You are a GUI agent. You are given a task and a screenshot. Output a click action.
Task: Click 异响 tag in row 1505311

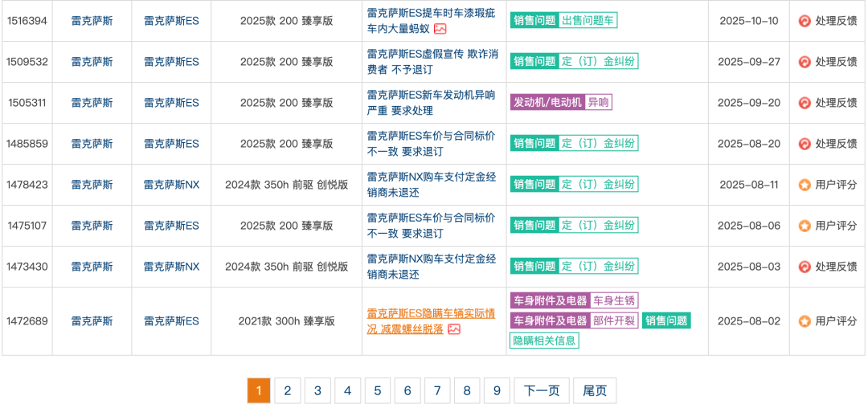click(x=598, y=102)
